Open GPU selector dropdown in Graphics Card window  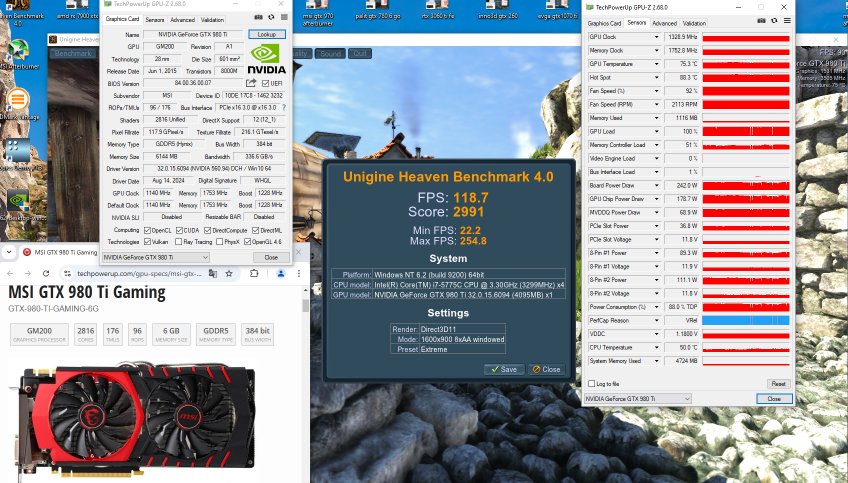tap(155, 257)
